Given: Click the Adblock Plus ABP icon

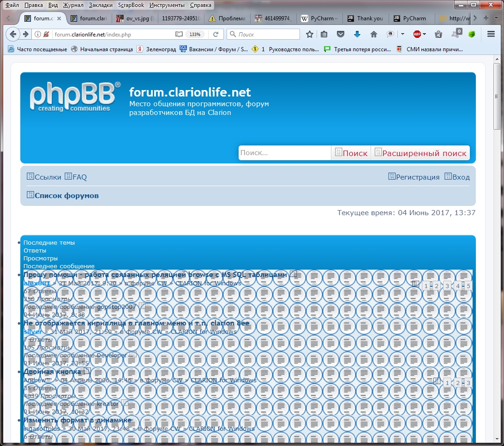Looking at the screenshot, I should pyautogui.click(x=417, y=34).
